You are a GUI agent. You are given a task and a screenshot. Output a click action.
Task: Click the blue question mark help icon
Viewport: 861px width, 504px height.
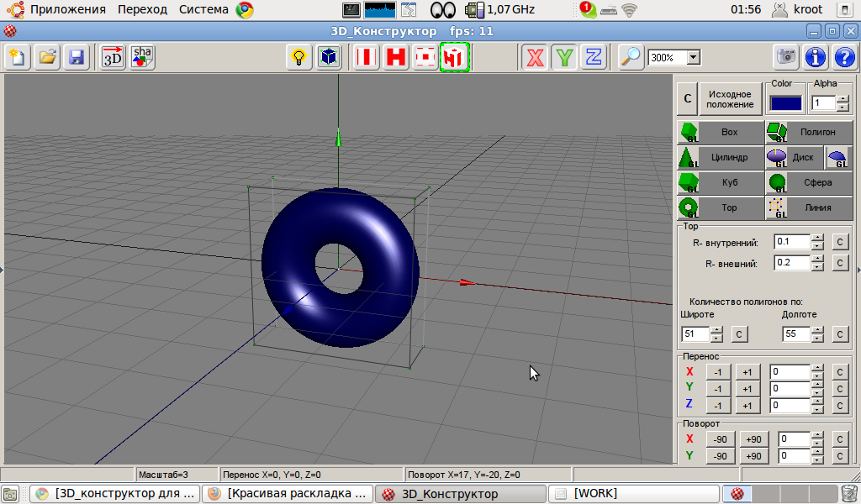coord(842,57)
